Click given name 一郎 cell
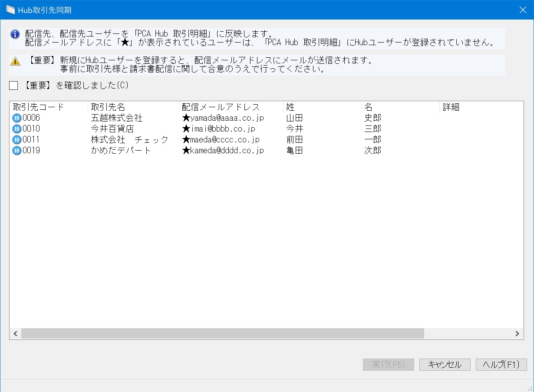Viewport: 534px width, 392px height. [372, 140]
